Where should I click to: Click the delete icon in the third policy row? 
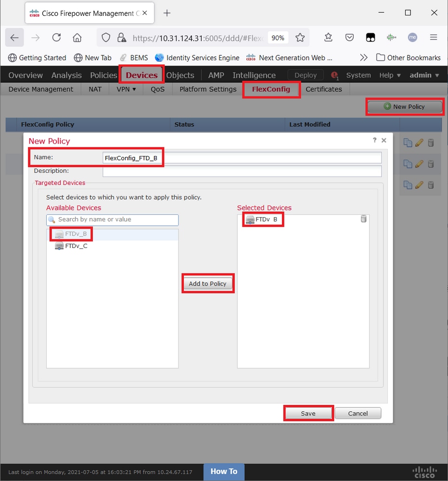pos(431,185)
